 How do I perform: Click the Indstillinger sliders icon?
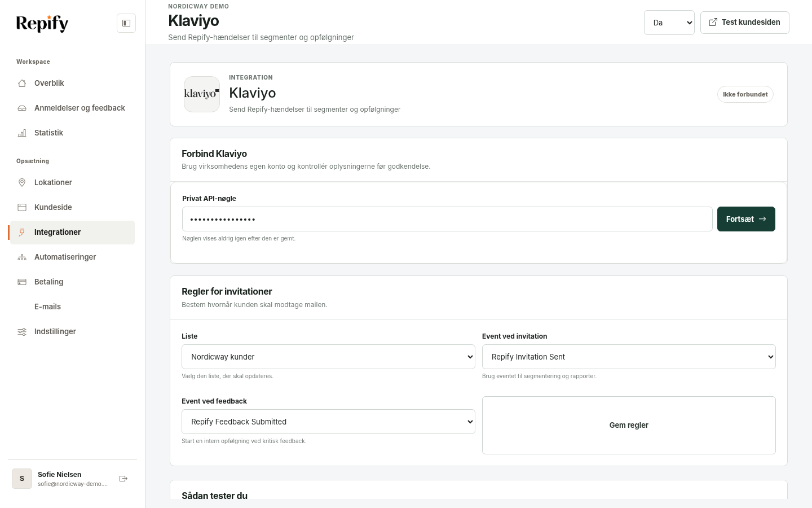(22, 331)
